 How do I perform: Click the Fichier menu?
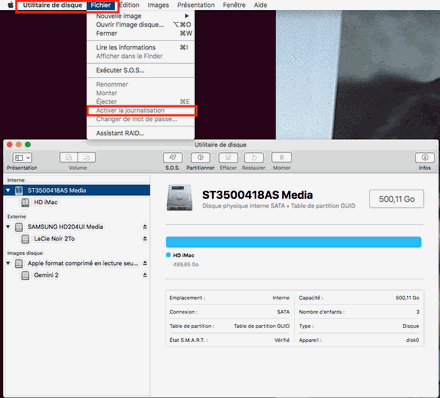point(101,5)
